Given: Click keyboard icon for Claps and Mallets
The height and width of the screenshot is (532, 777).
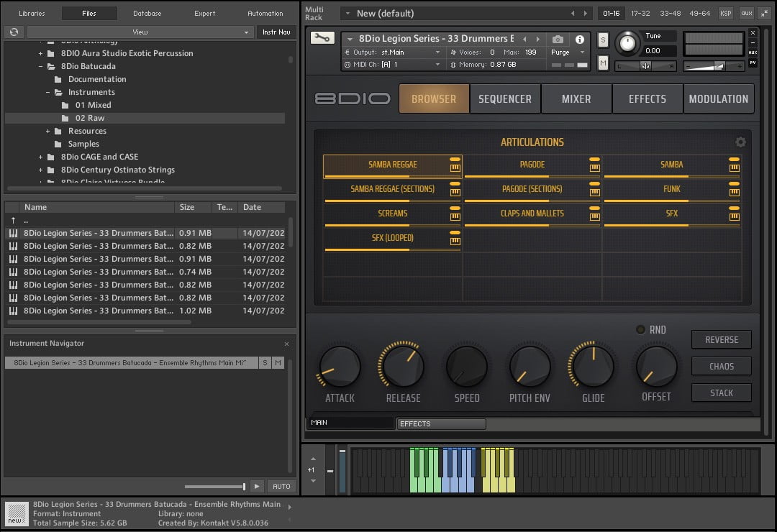Looking at the screenshot, I should point(595,216).
